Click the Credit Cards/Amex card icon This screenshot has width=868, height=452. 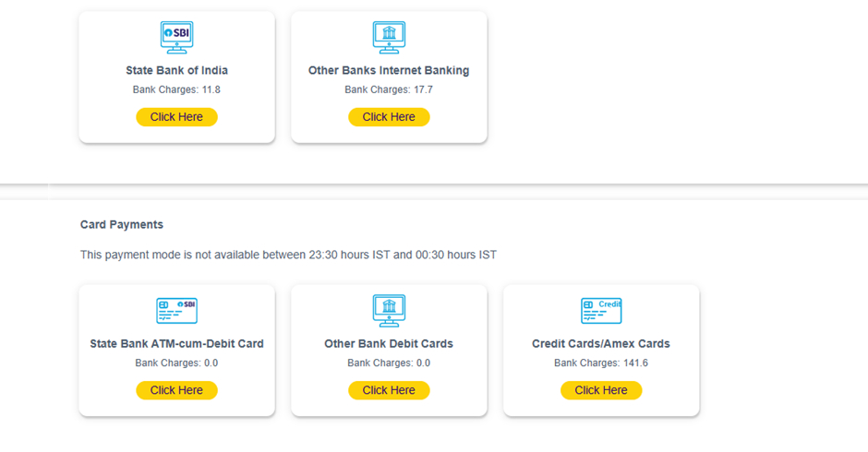601,310
